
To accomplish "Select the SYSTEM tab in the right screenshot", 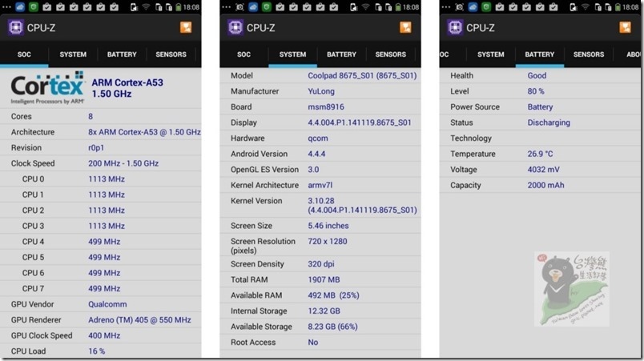I will click(x=490, y=54).
